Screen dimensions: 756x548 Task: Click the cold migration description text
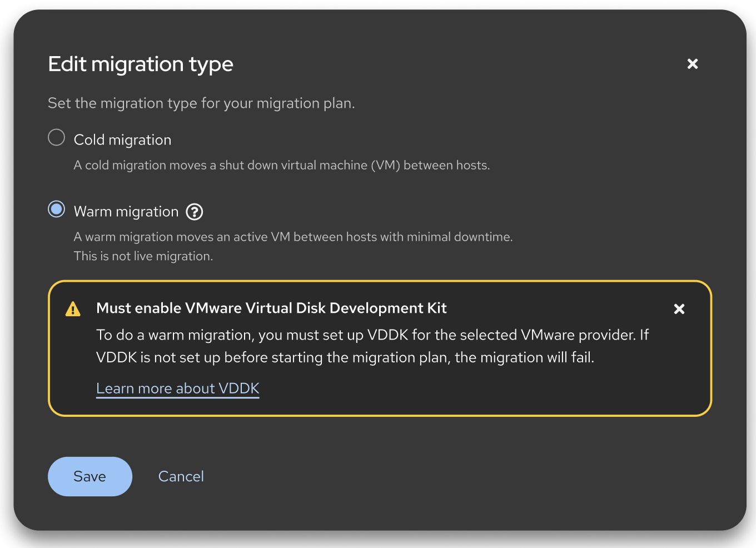pos(281,165)
